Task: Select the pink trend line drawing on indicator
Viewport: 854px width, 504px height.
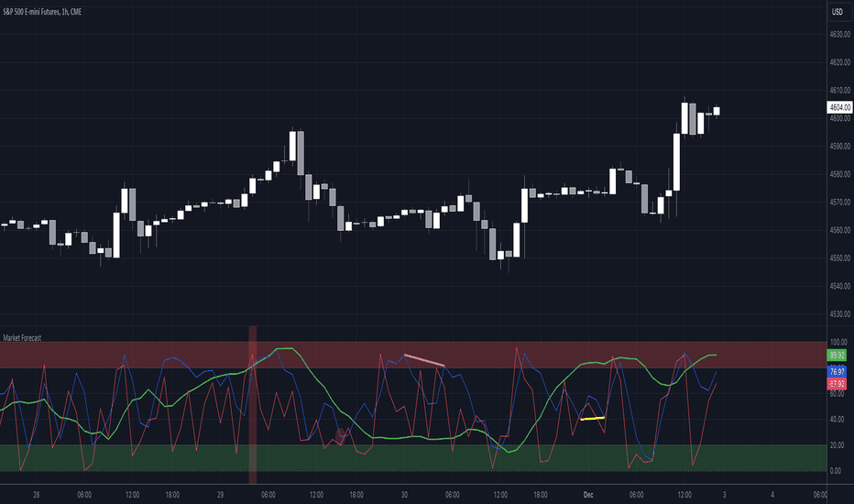Action: pyautogui.click(x=425, y=360)
